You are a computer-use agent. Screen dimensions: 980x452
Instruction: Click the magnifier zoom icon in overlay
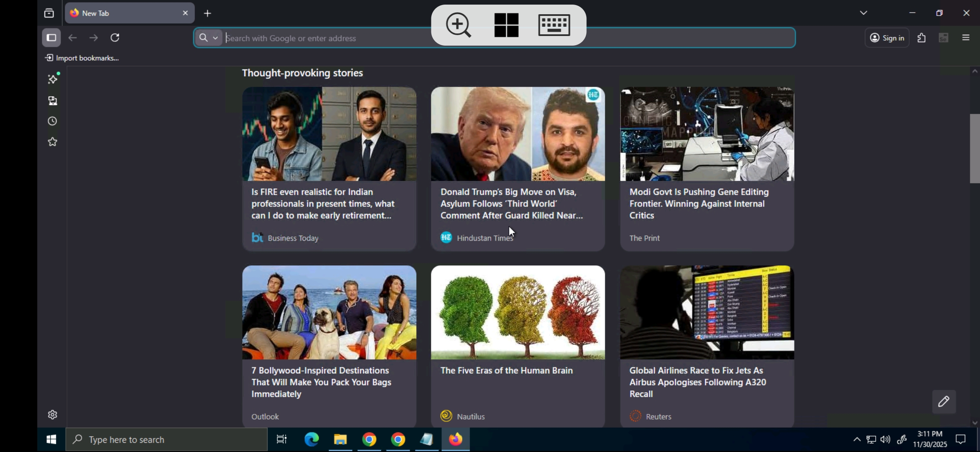point(458,25)
